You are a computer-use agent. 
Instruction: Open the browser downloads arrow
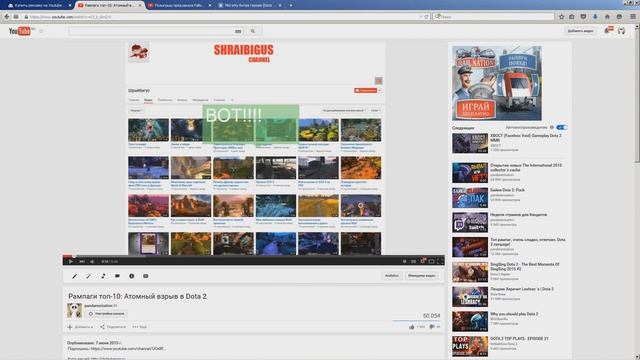pos(595,17)
